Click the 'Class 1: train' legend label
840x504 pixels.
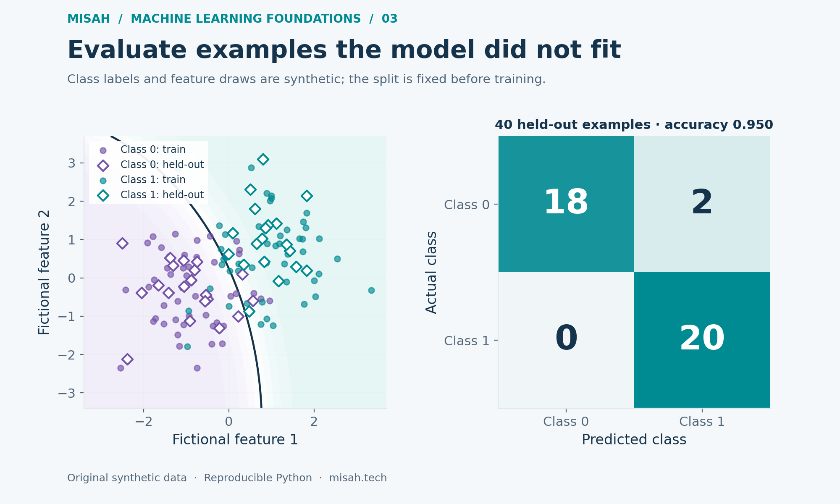click(153, 180)
